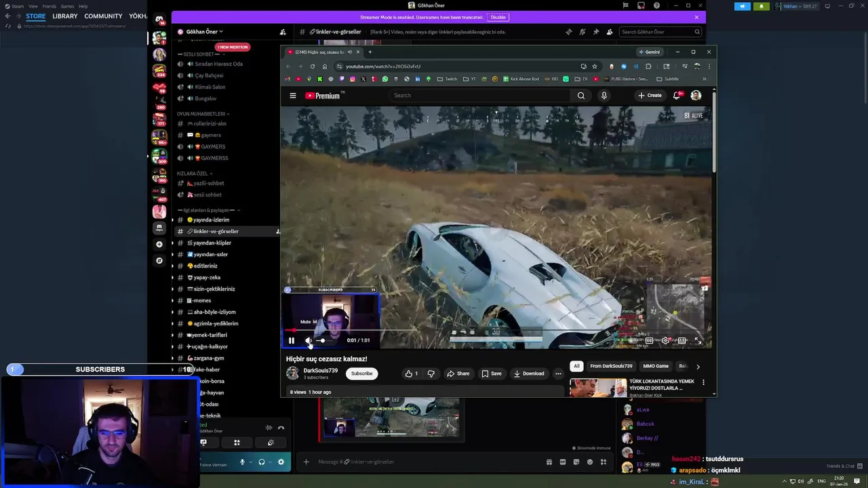Start YouTube voice search microphone
This screenshot has width=868, height=488.
(x=604, y=96)
